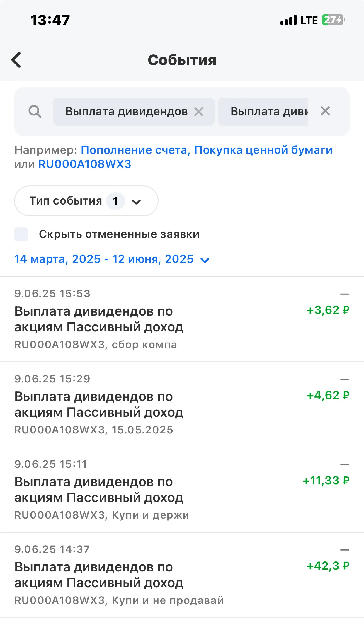Tap "Покупка ценной бумаги" example link
Screen dimensions: 364x618
[263, 150]
